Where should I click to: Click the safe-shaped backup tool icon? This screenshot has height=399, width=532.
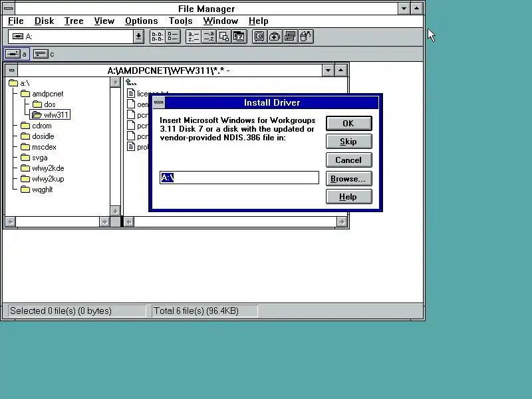click(259, 37)
